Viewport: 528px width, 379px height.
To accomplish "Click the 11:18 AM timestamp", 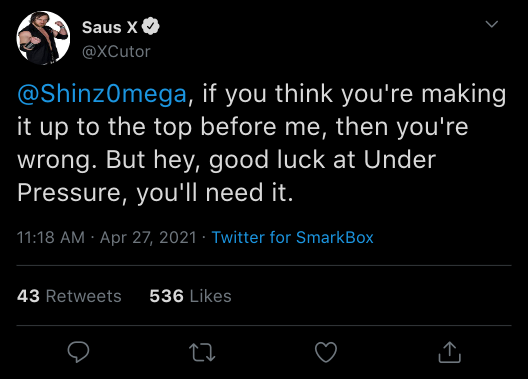I will click(51, 237).
